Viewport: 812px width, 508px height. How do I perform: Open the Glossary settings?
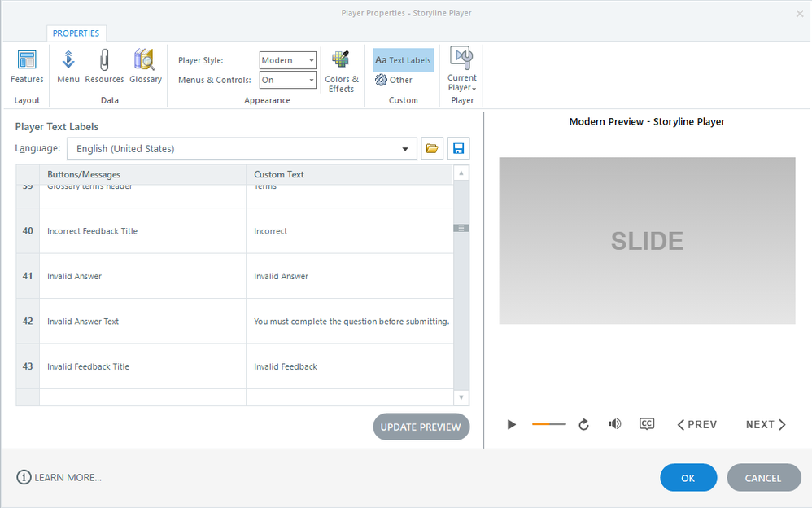[x=146, y=67]
